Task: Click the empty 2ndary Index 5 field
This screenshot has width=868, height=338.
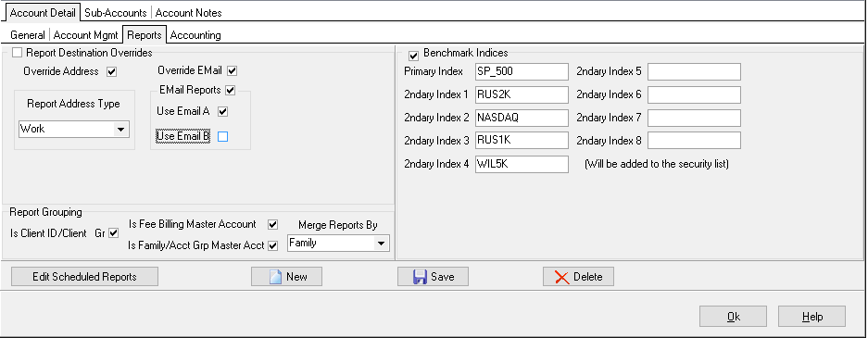Action: pyautogui.click(x=694, y=72)
